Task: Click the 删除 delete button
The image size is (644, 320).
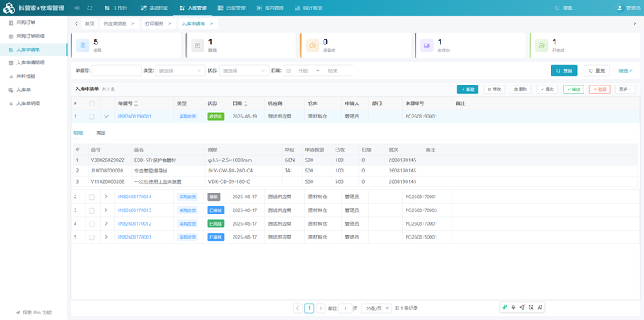Action: pos(521,89)
